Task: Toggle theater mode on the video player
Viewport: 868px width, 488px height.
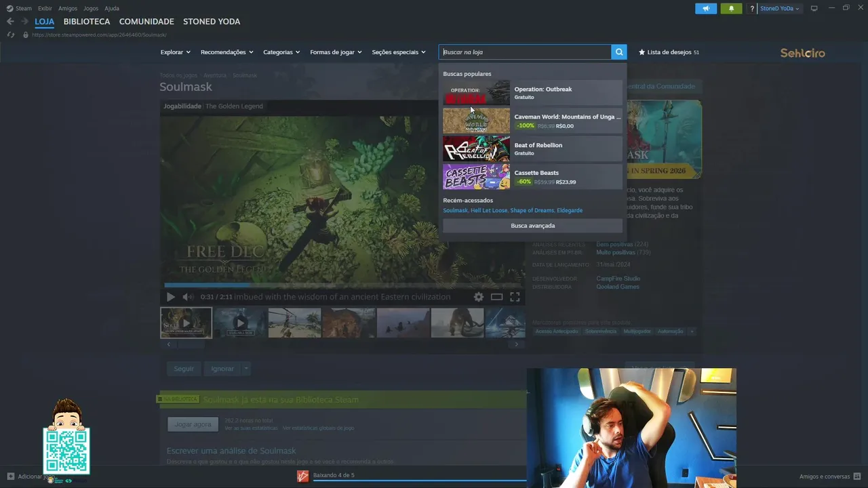Action: coord(496,297)
